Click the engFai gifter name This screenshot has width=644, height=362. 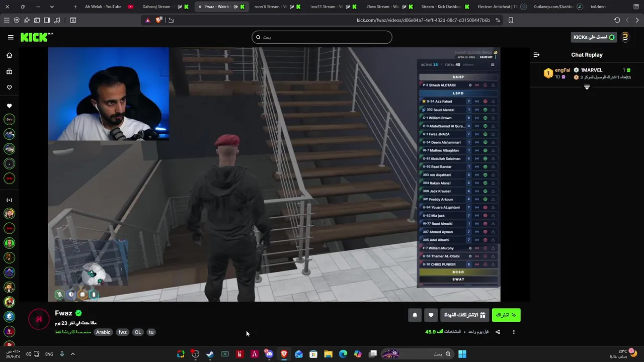(x=562, y=70)
